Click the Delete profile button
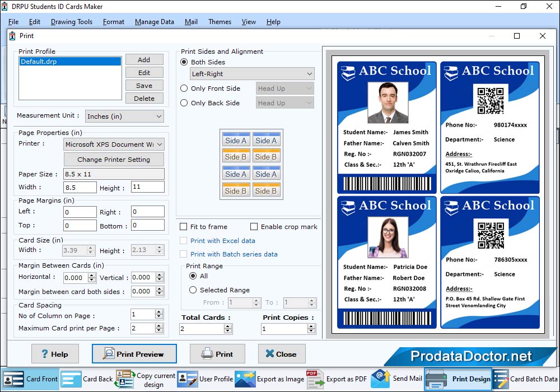Screen dimensions: 560x392 click(144, 98)
